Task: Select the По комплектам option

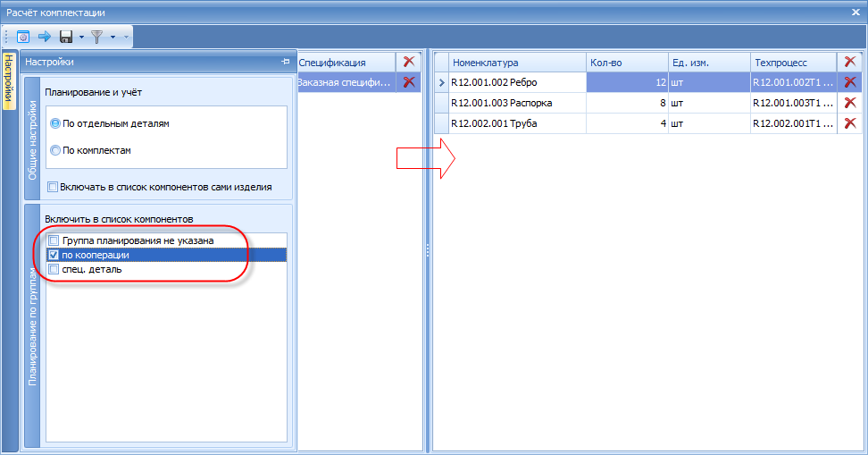Action: [x=55, y=150]
